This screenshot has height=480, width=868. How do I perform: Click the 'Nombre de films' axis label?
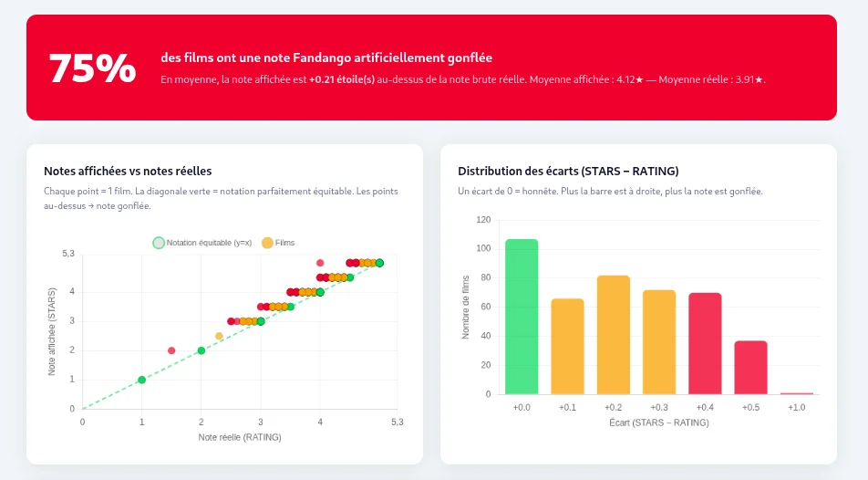click(466, 307)
